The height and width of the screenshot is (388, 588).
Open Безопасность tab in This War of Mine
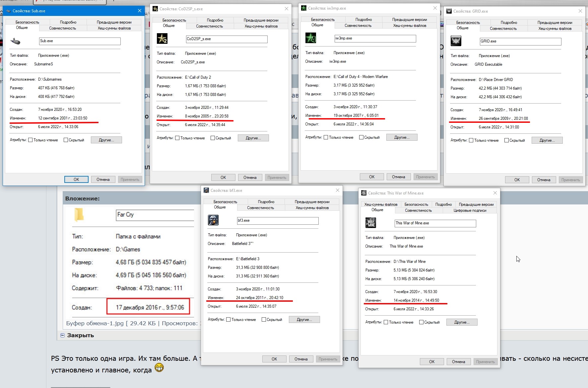[x=416, y=204]
